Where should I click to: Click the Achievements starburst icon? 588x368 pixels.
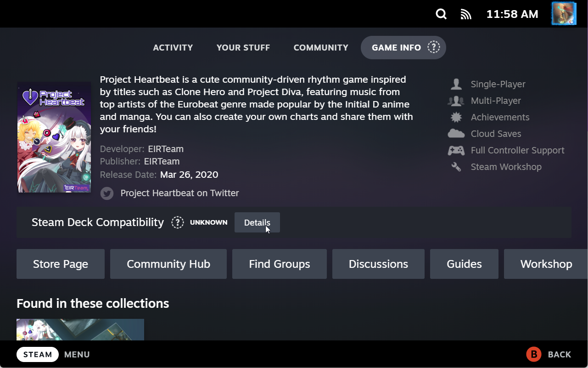[x=456, y=117]
